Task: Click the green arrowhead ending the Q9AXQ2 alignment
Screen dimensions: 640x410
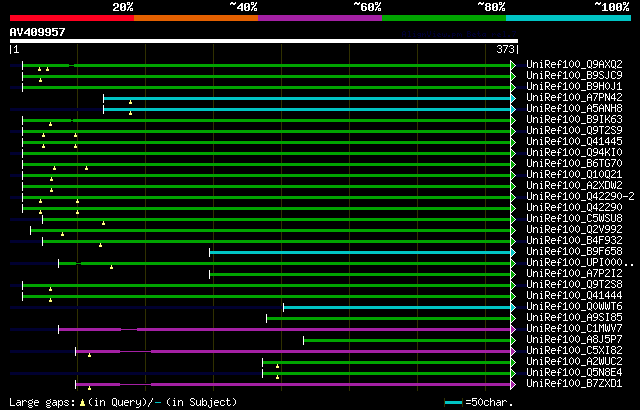Action: click(513, 65)
